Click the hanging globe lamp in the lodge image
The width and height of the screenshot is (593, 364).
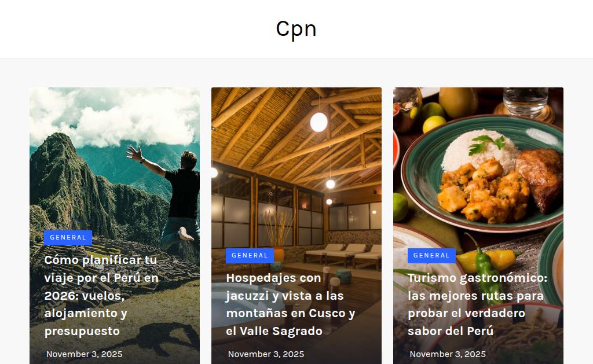319,122
